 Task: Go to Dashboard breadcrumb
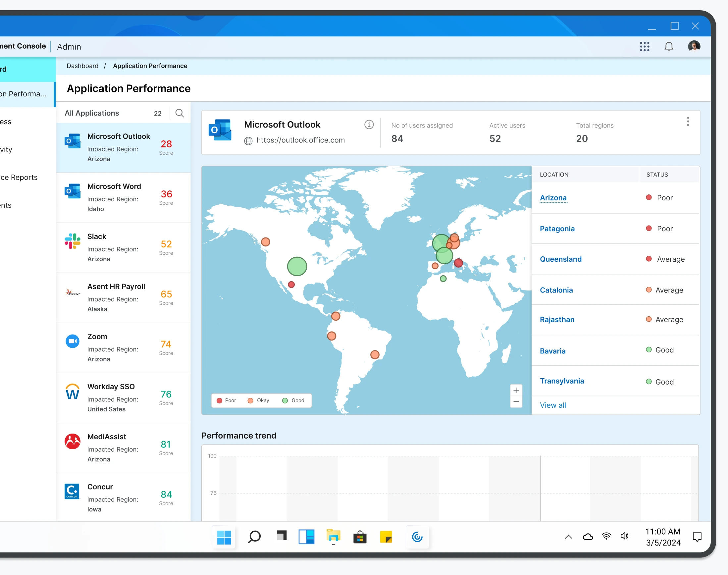(x=82, y=66)
